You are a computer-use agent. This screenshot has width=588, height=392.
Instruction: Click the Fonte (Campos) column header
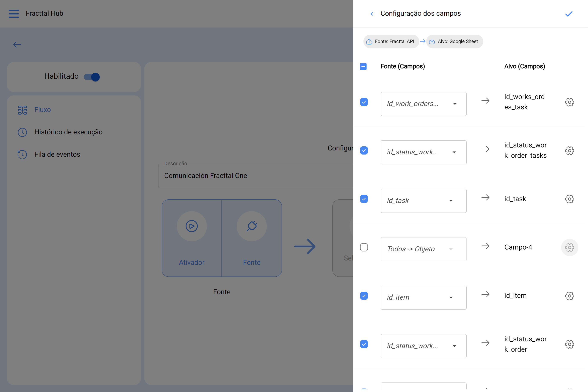tap(403, 66)
